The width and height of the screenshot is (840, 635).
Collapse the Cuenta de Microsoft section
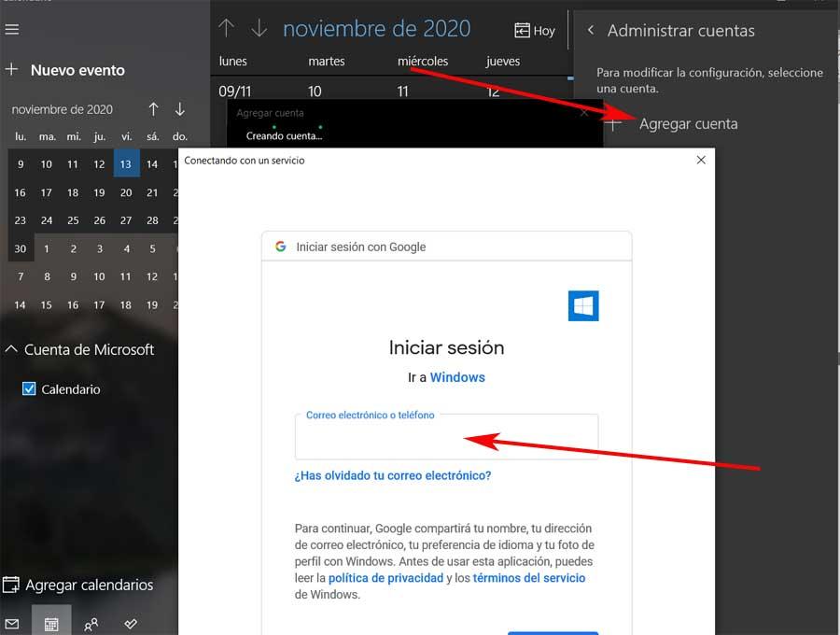click(11, 349)
